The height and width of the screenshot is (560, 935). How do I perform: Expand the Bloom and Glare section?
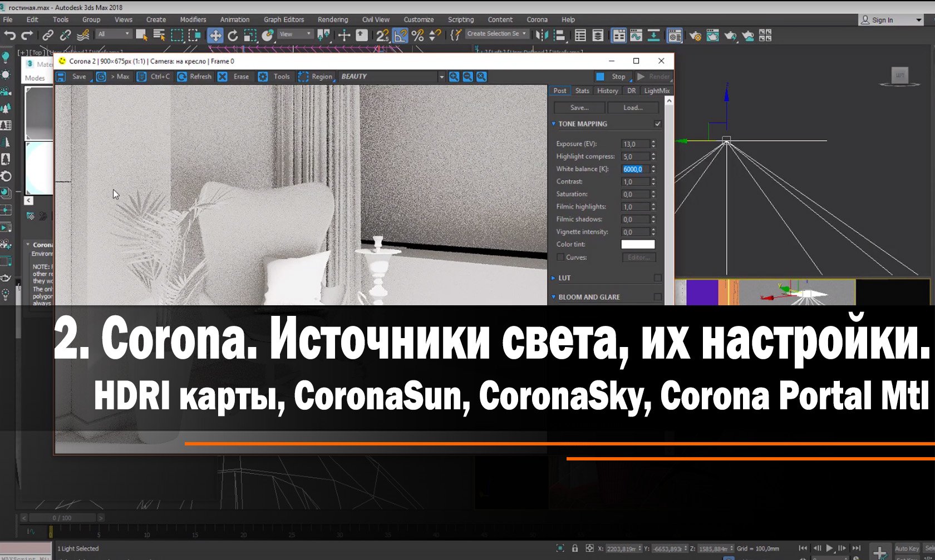553,296
